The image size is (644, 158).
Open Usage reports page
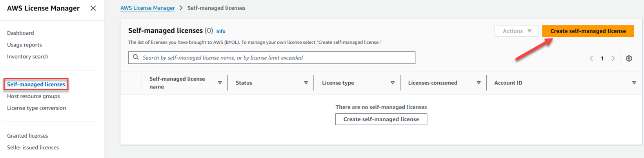(x=24, y=45)
